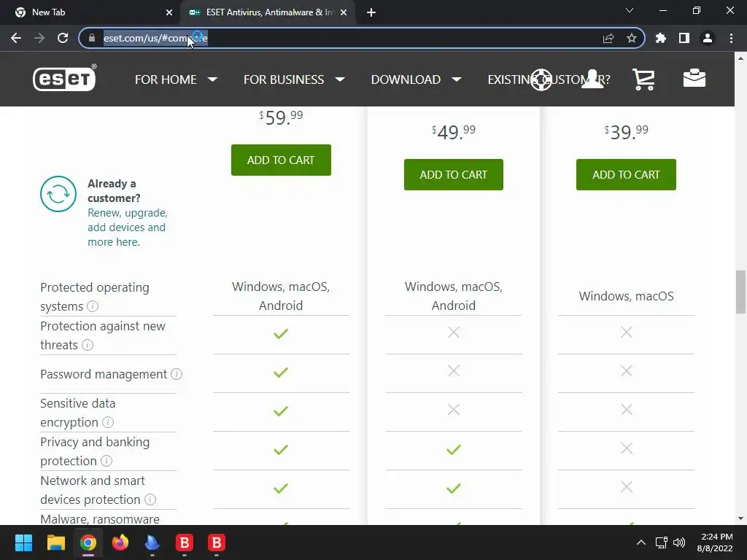This screenshot has width=747, height=560.
Task: Click Sensitive data encryption X in $39.99 column
Action: [627, 410]
